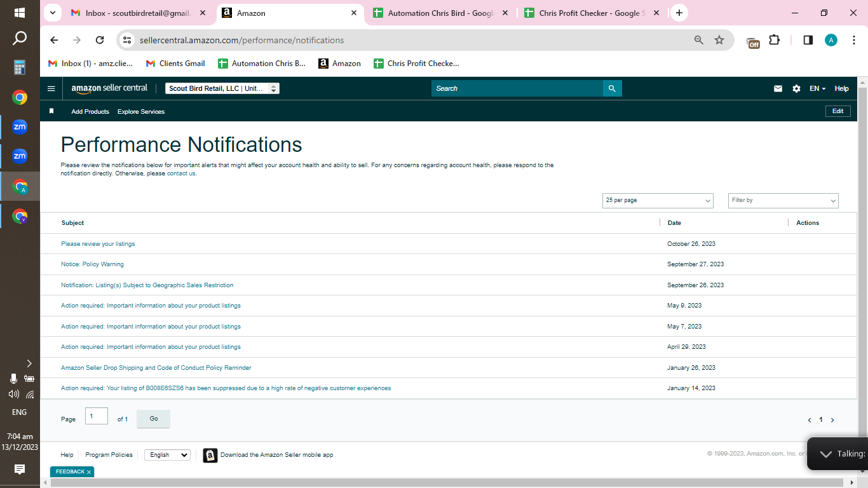The image size is (868, 488).
Task: Open the Seller Central mail messages icon
Action: 778,89
